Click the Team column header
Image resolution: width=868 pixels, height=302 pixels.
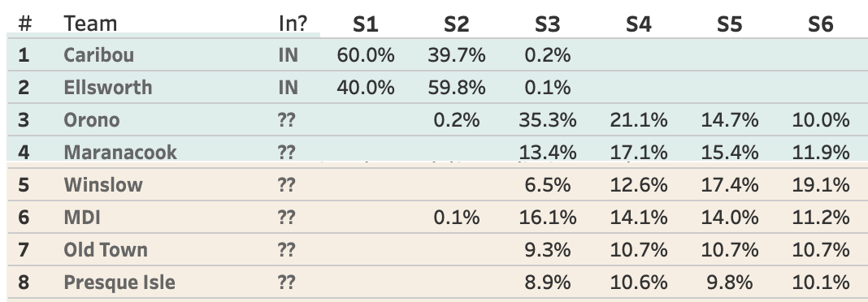tap(90, 24)
